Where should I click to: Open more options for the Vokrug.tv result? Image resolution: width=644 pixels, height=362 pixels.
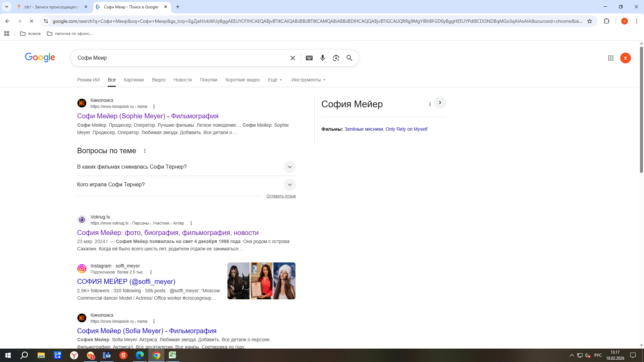(191, 223)
